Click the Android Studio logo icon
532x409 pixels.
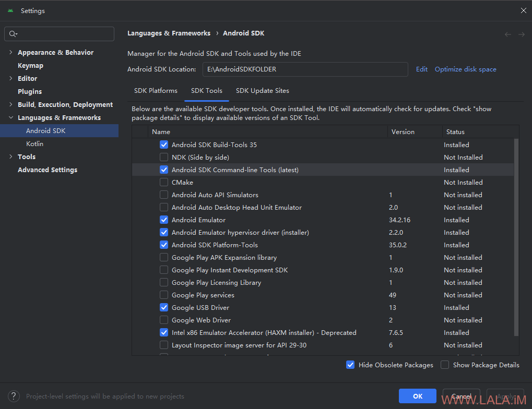click(10, 10)
